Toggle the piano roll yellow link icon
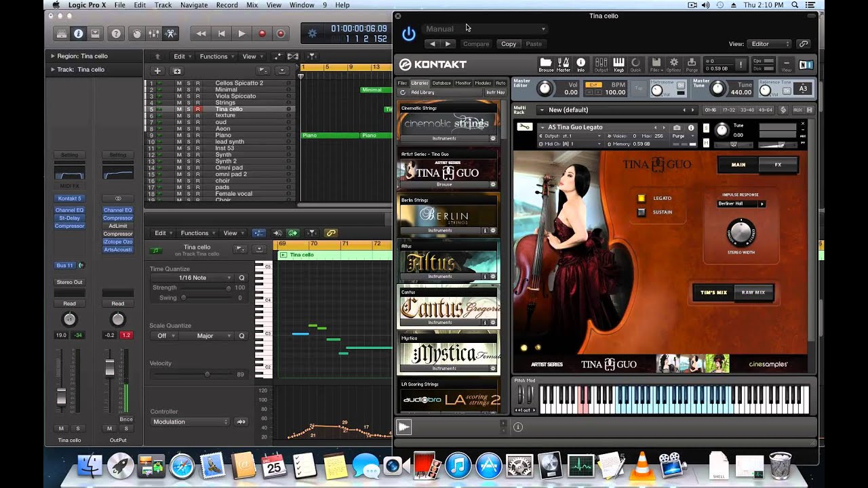 (331, 232)
